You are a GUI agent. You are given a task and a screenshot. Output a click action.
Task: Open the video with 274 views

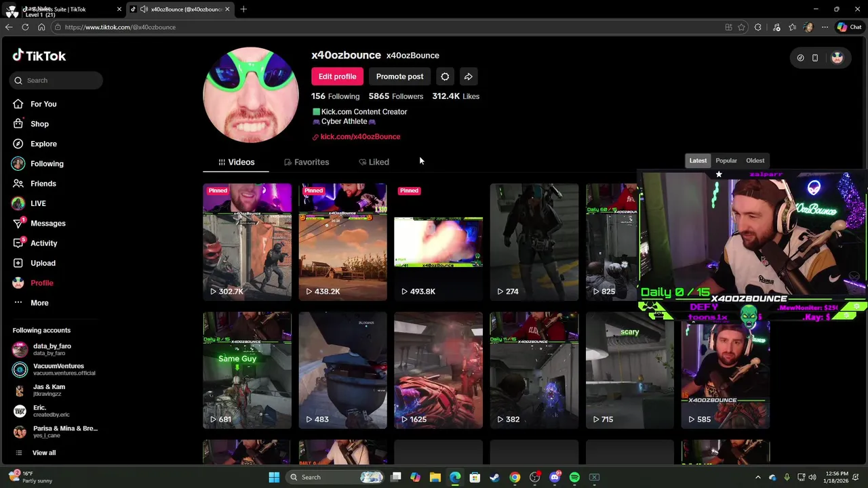pos(534,242)
